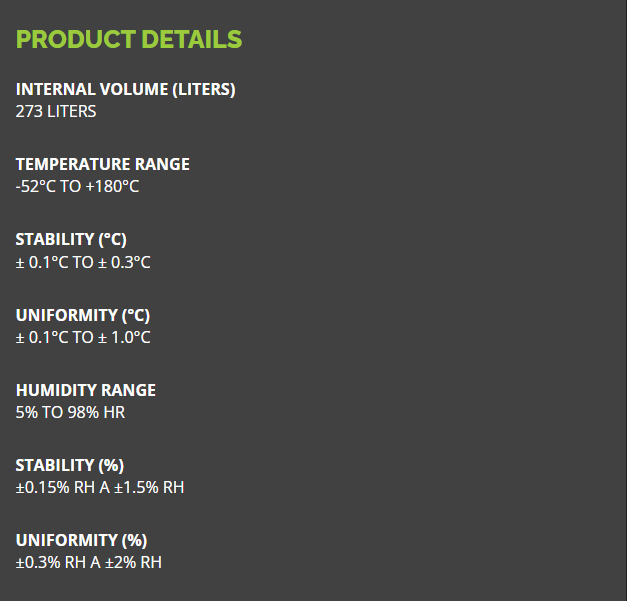Select the Uniformity (°C) label
The image size is (627, 601).
point(82,315)
